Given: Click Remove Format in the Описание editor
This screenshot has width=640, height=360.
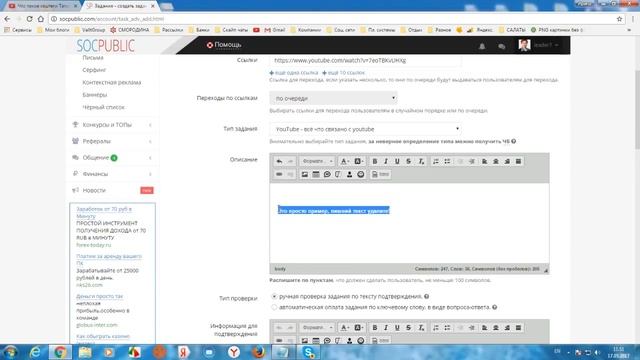Looking at the screenshot, I should click(421, 161).
